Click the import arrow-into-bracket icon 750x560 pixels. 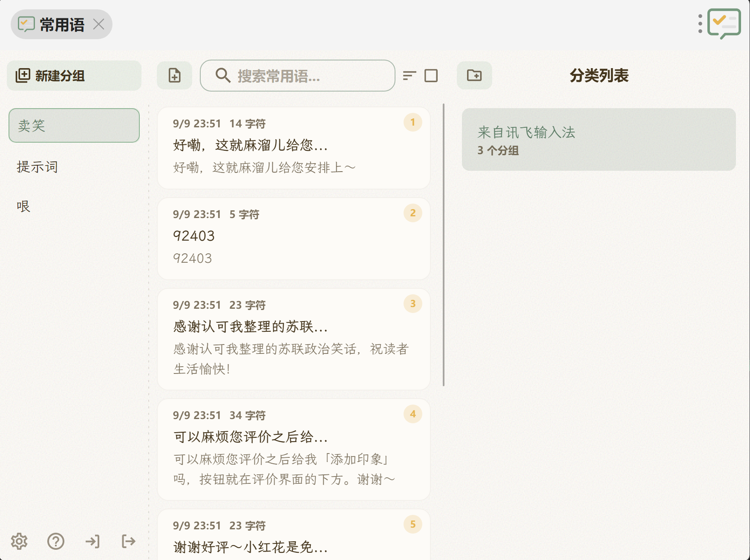click(x=92, y=541)
